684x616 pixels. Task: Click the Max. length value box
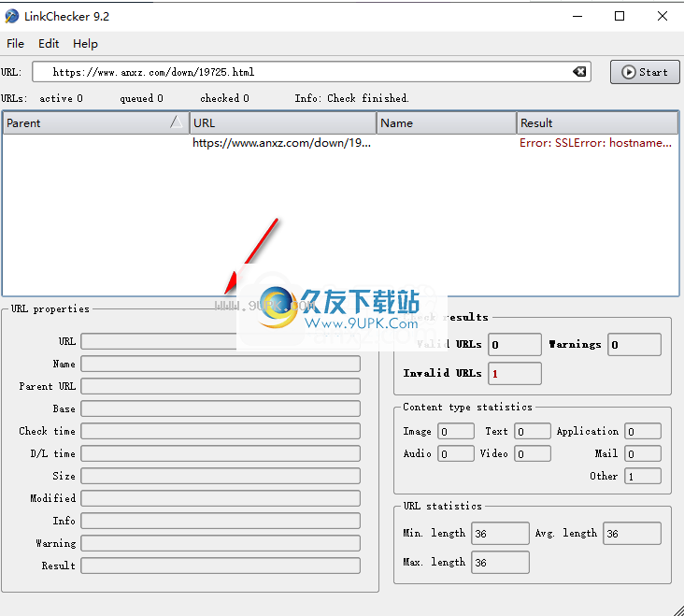click(x=500, y=563)
